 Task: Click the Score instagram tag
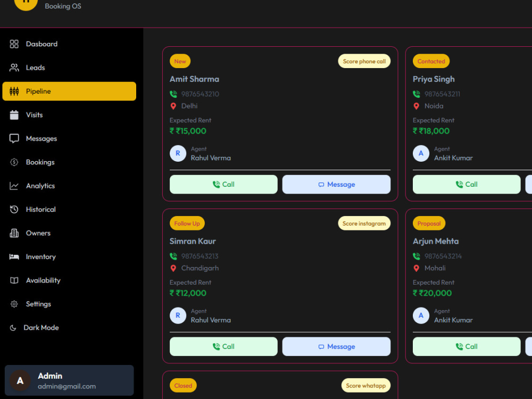(364, 223)
